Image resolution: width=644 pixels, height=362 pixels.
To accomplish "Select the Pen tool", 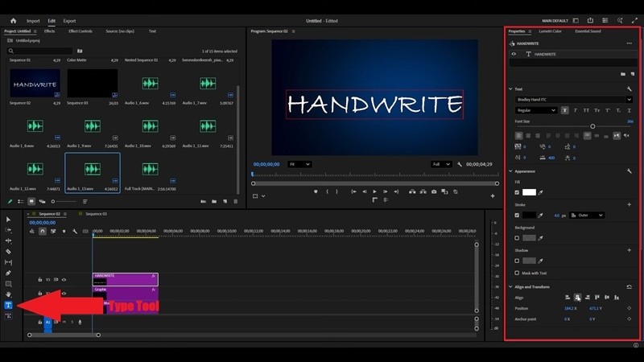I will 8,273.
